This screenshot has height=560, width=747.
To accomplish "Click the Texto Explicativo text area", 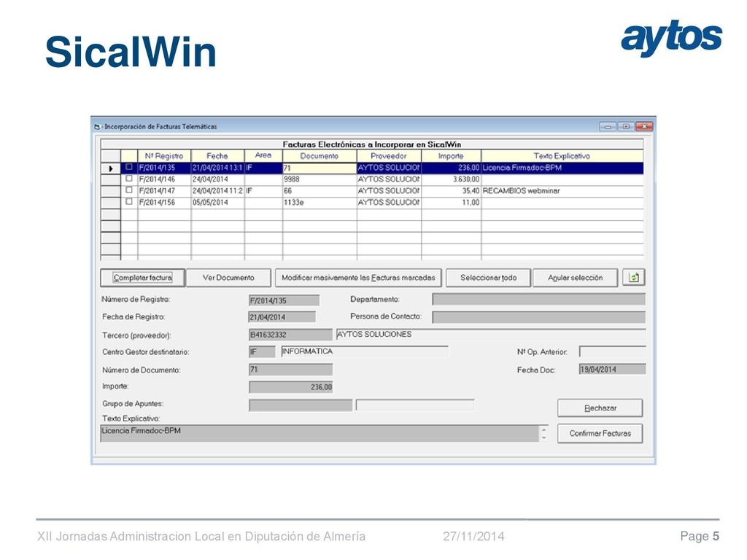I will click(320, 433).
